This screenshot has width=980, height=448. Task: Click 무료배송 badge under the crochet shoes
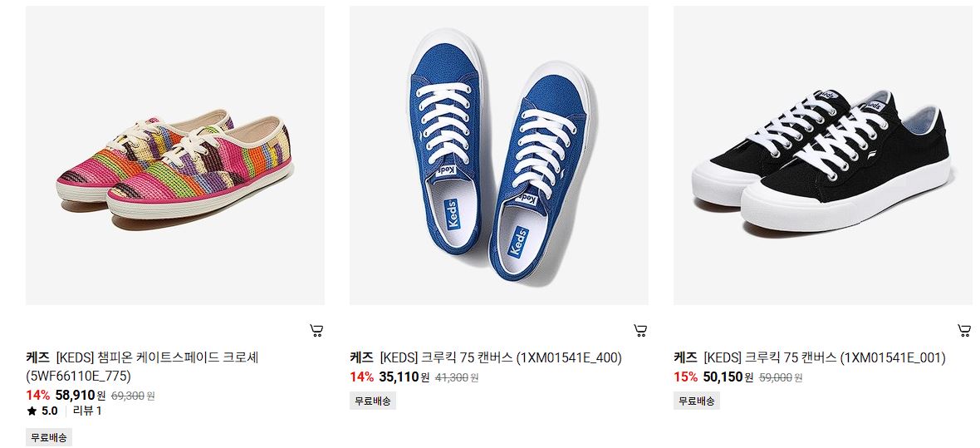49,437
